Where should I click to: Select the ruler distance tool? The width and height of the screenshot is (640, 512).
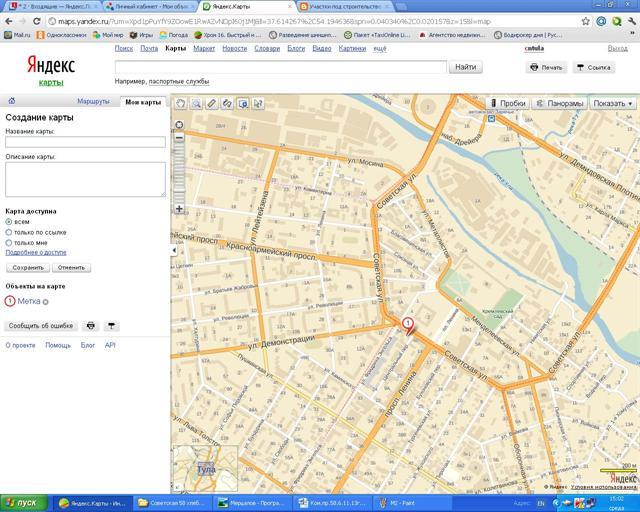pos(211,104)
